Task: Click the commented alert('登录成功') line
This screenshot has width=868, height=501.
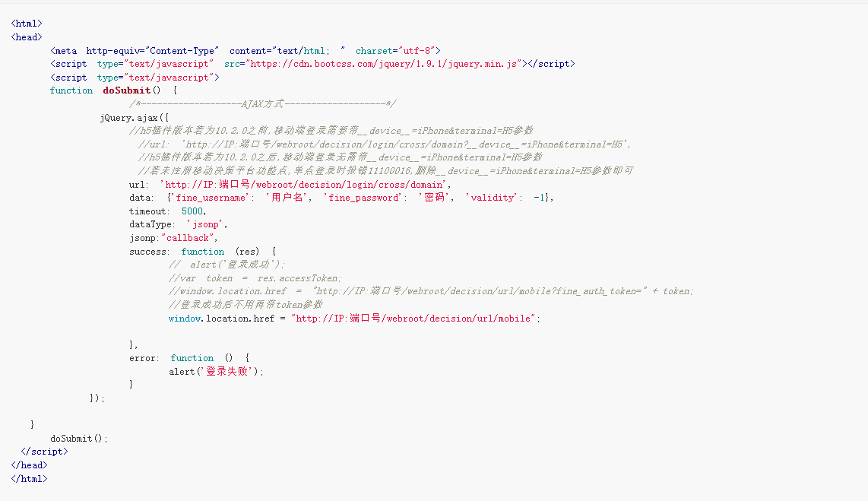Action: pos(227,265)
